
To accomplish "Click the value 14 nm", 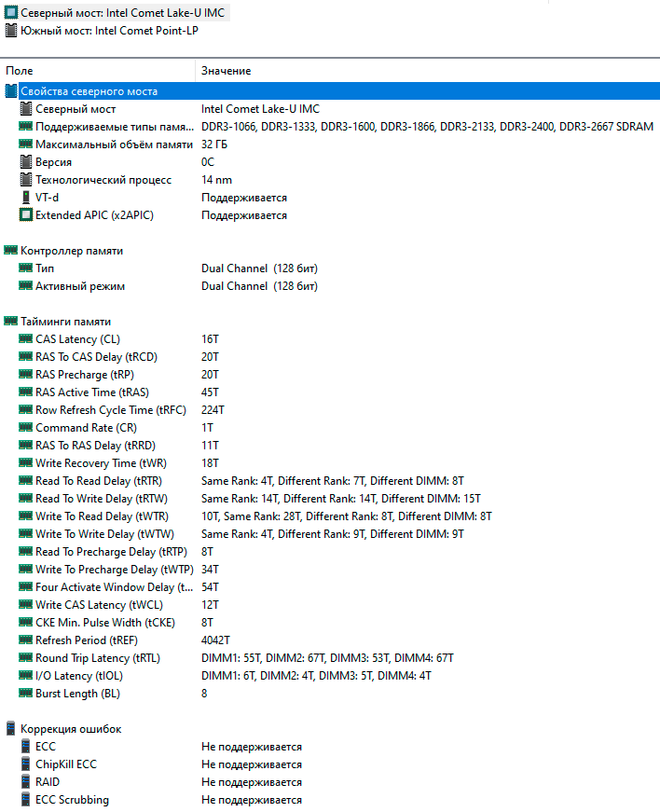I will pyautogui.click(x=216, y=180).
